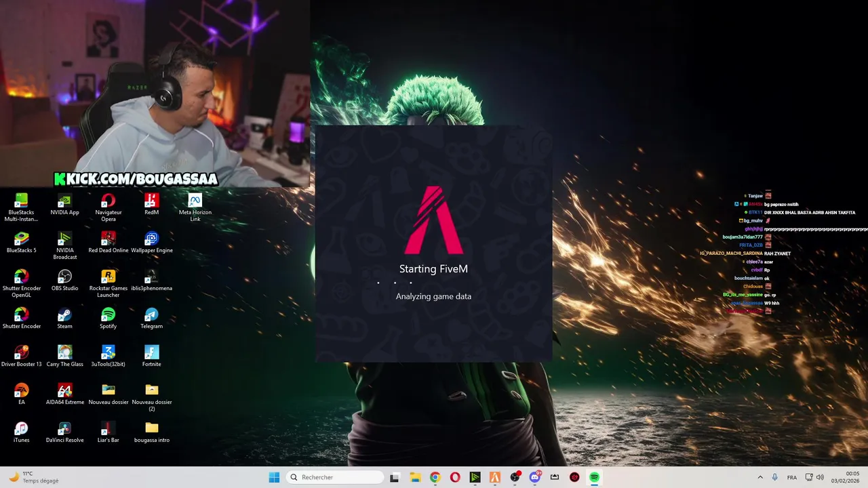Switch to Spotify in the taskbar
The height and width of the screenshot is (488, 868).
[x=594, y=477]
